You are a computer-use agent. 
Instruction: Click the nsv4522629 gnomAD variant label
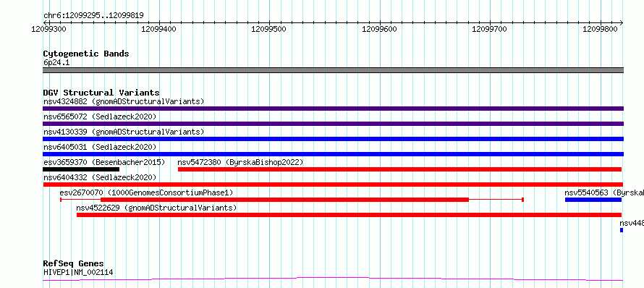156,208
